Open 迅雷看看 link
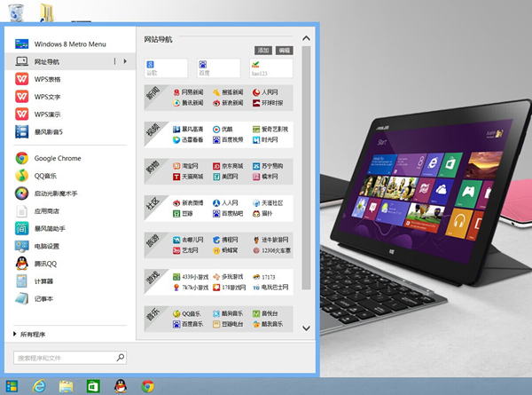 point(189,139)
